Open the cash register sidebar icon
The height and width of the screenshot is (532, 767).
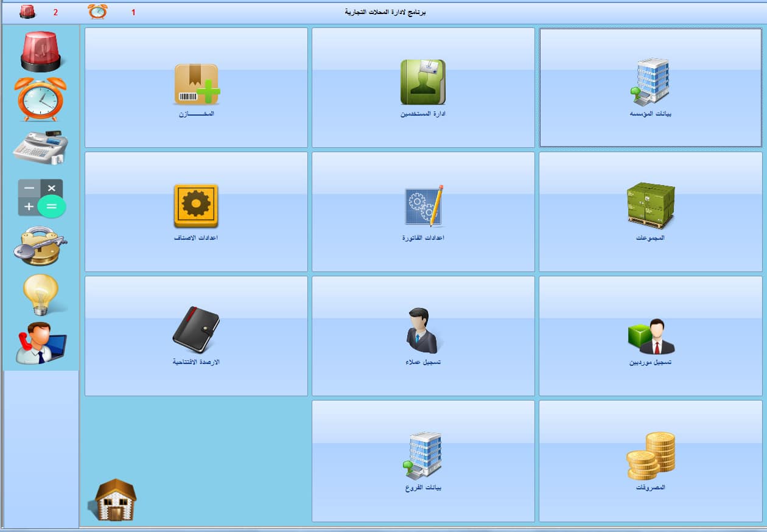coord(41,147)
